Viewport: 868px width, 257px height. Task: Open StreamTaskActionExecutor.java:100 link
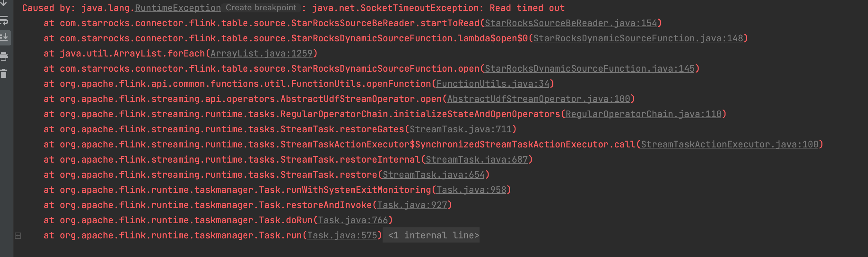click(730, 144)
